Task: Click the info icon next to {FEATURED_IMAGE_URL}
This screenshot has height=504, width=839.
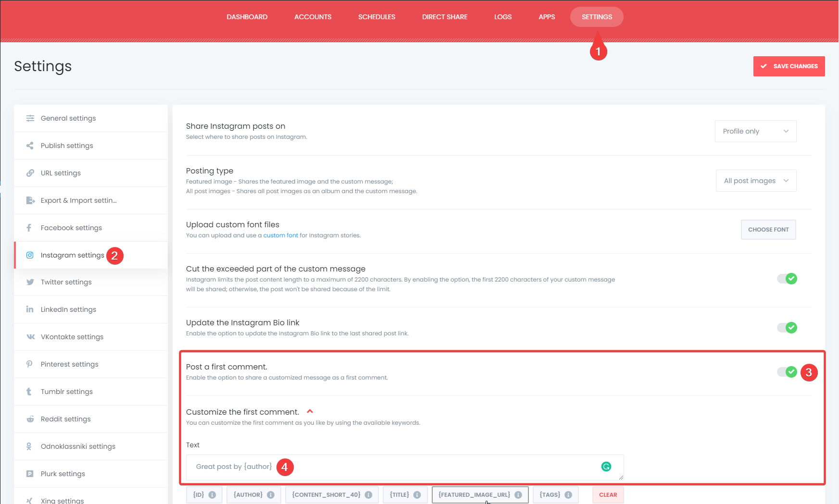Action: coord(518,495)
